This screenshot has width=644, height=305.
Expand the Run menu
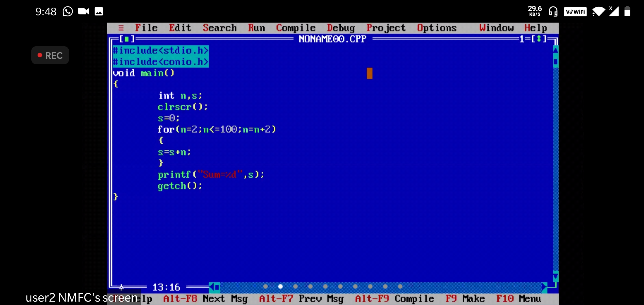[256, 28]
